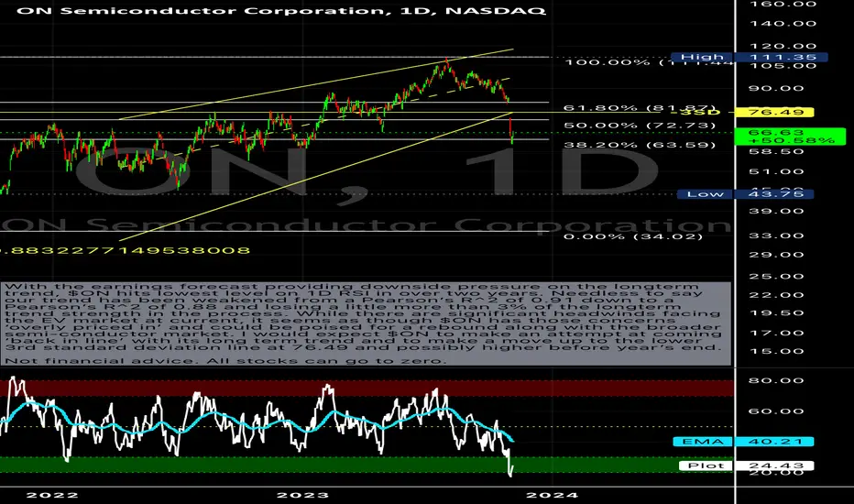This screenshot has width=854, height=504.
Task: Click the chart title ON Semiconductor Corporation, 1D, NASDAQ
Action: click(x=281, y=10)
